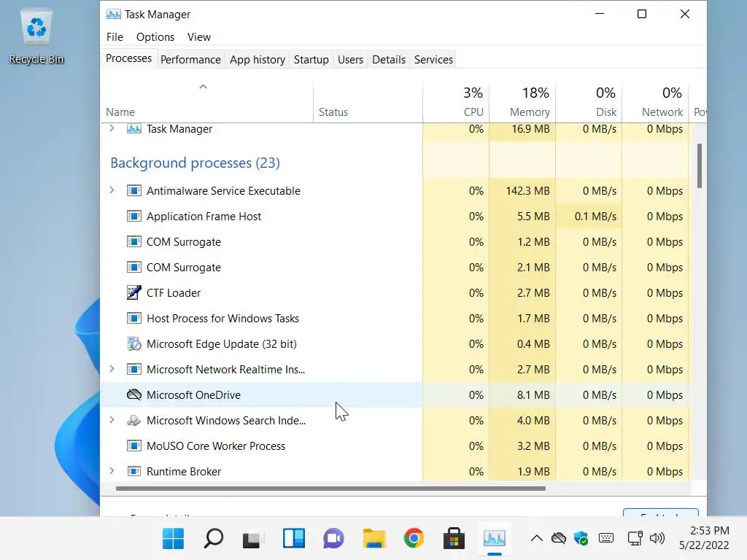Launch Google Chrome from the taskbar
Viewport: 747px width, 560px height.
[414, 539]
